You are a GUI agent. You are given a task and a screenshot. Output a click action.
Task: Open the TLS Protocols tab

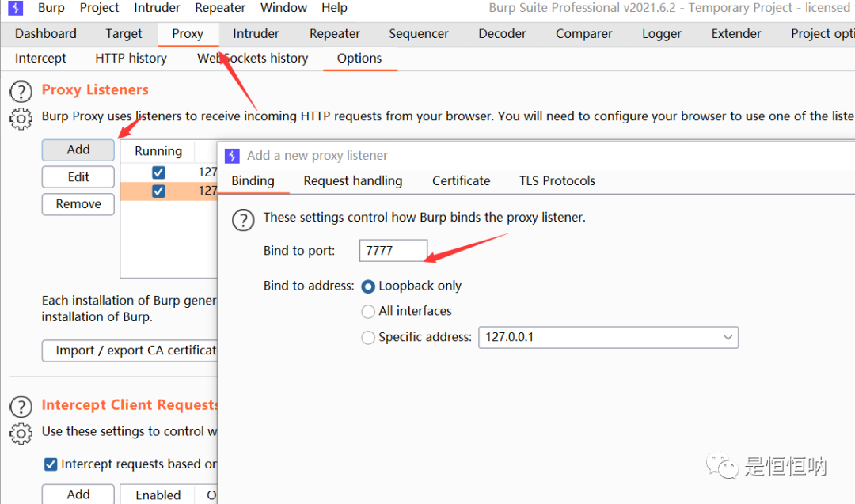click(557, 181)
